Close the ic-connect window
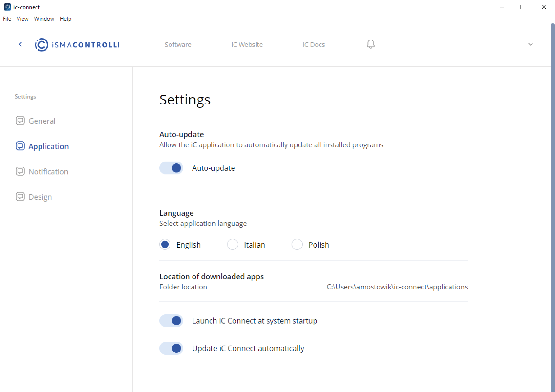The width and height of the screenshot is (555, 392). [544, 7]
